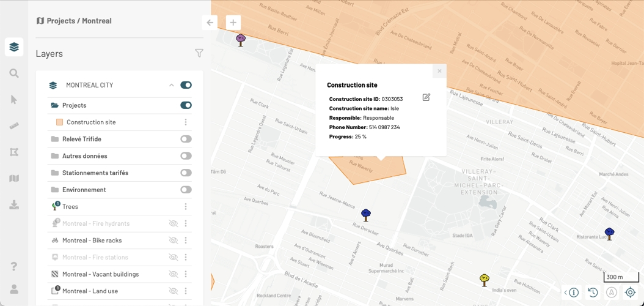This screenshot has height=306, width=644.
Task: Toggle off the Montreal City layer group
Action: tap(186, 85)
